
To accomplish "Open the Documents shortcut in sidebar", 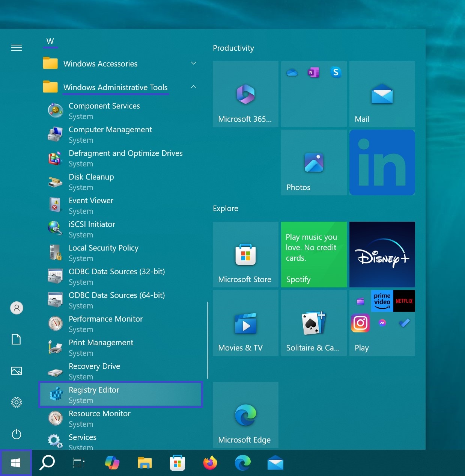I will (x=17, y=339).
